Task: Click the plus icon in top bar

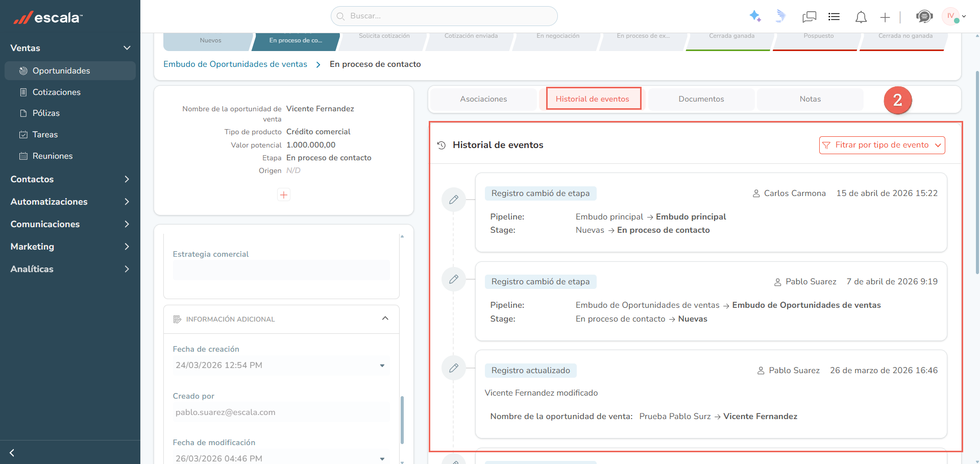Action: (885, 17)
